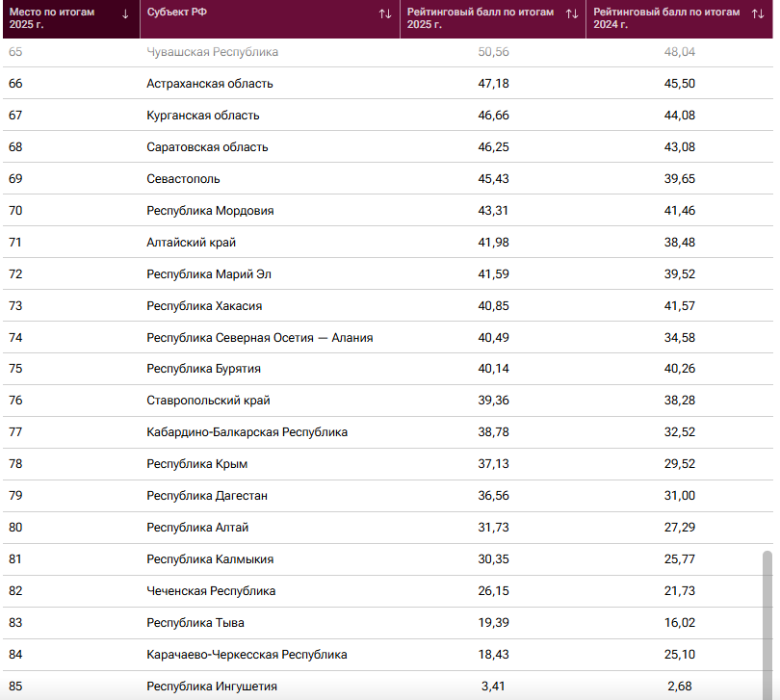Select Республика Крым entry
Viewport: 780px width, 700px height.
click(x=197, y=465)
